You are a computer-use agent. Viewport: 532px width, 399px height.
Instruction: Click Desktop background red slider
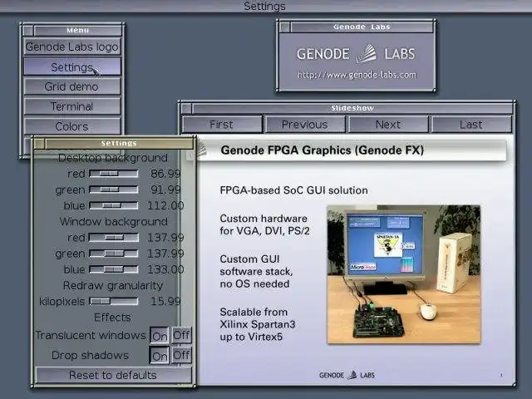pyautogui.click(x=114, y=174)
